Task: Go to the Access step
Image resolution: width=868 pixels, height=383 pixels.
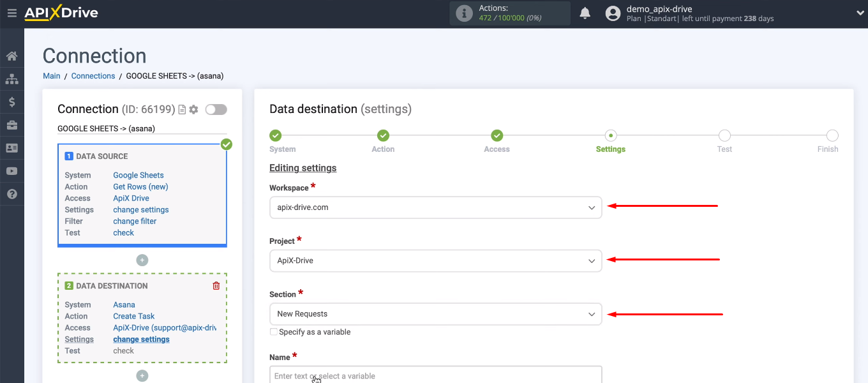Action: 497,135
